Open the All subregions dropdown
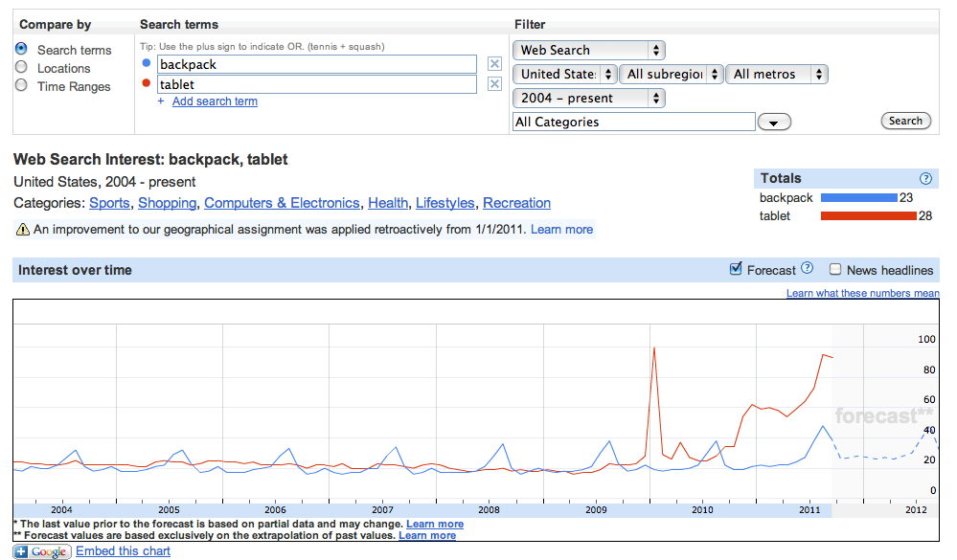 tap(672, 74)
